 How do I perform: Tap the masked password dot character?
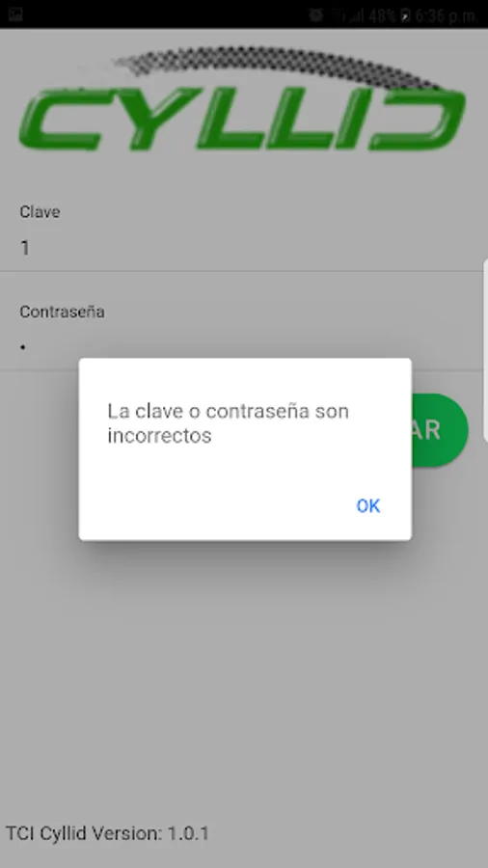[23, 347]
